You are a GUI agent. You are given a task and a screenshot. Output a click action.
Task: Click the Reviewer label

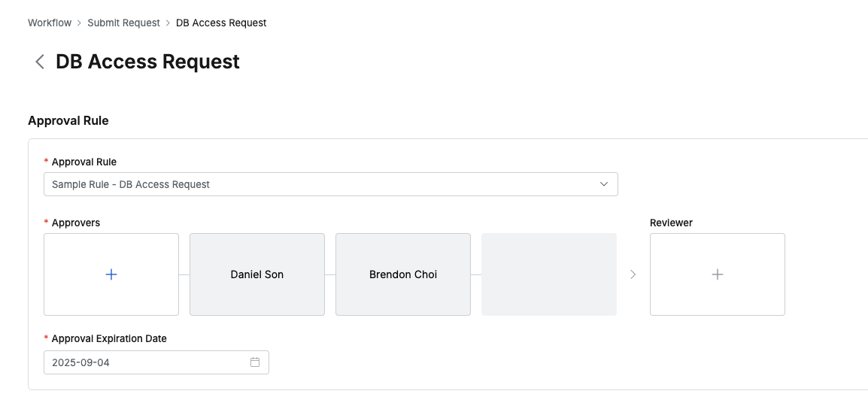pos(671,223)
